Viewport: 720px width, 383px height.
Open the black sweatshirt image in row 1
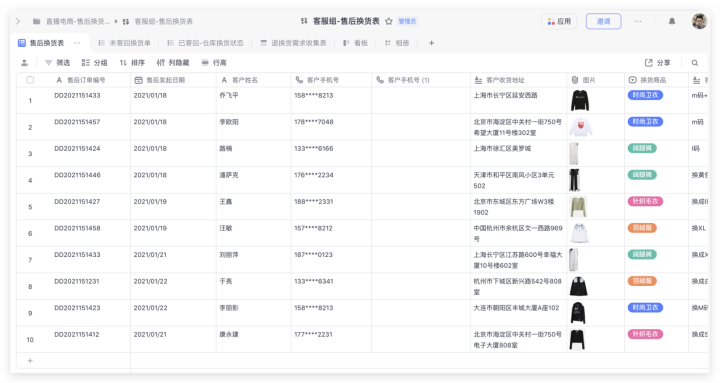pyautogui.click(x=580, y=100)
